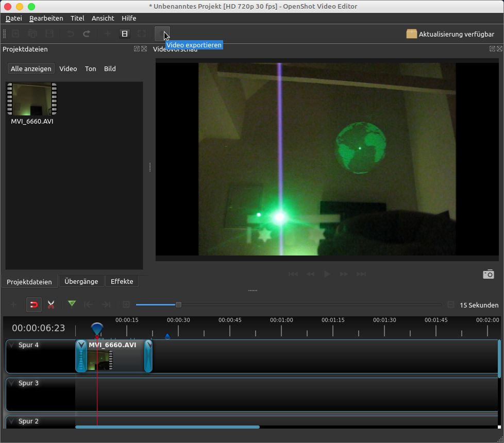Open the MVI_6660.AVI clip menu arrow
This screenshot has width=504, height=443.
click(81, 345)
